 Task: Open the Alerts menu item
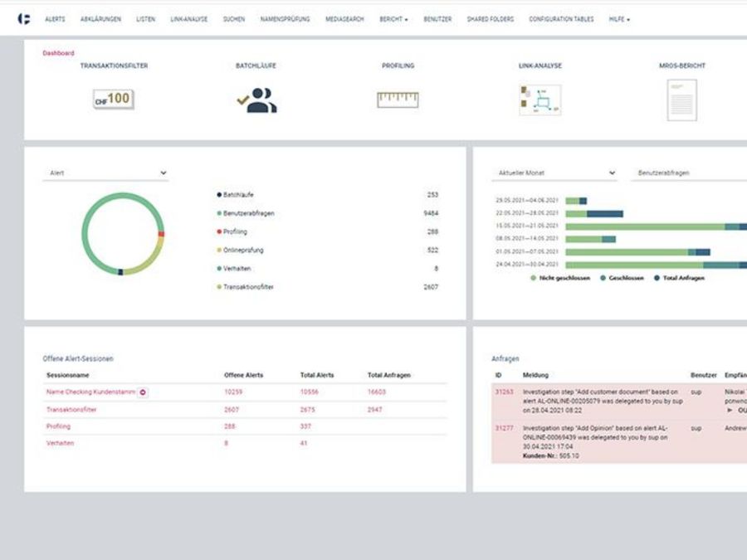55,19
